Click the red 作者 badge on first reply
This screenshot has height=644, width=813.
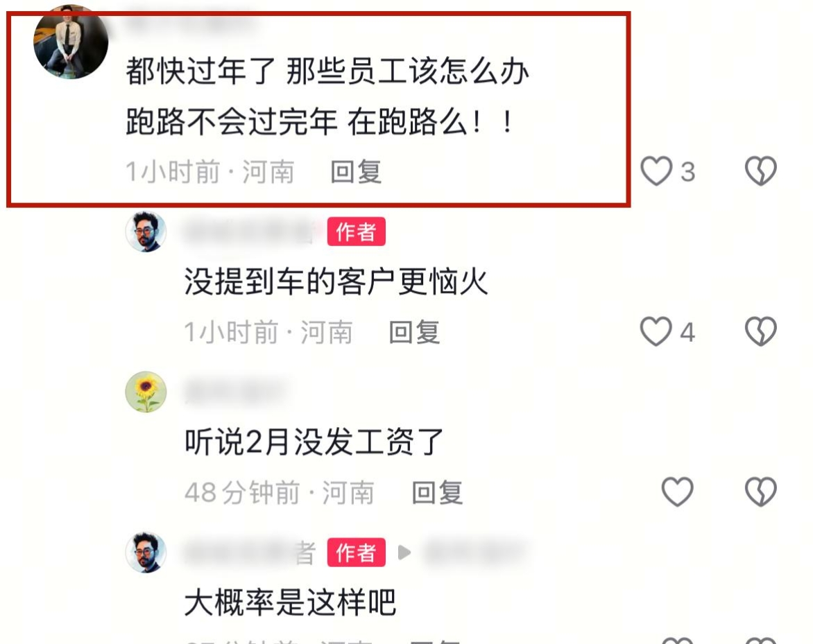click(356, 232)
